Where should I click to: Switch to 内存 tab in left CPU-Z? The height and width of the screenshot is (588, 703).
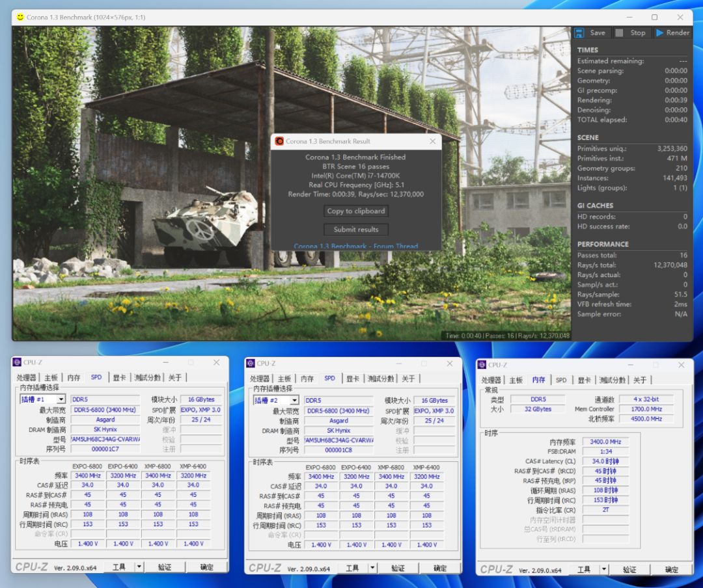74,377
